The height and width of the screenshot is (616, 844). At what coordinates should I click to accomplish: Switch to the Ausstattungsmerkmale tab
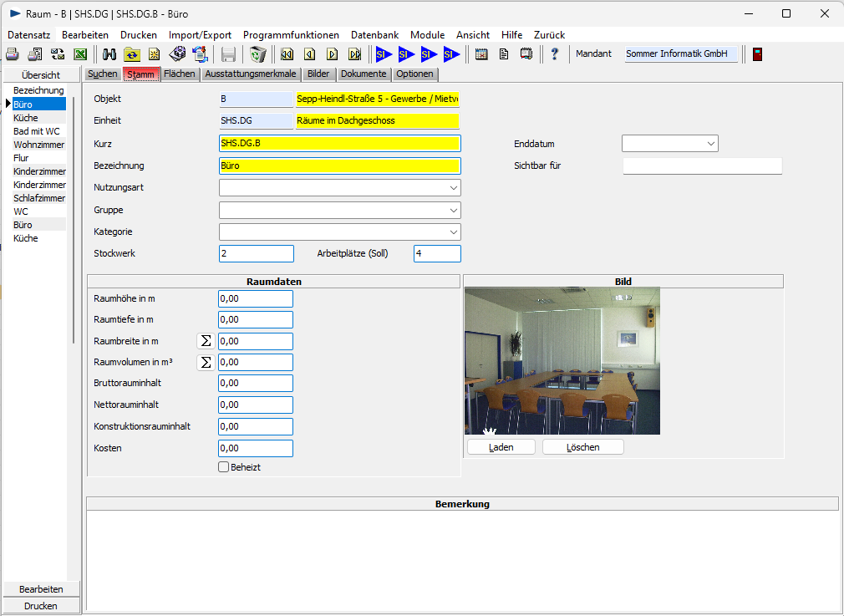(x=251, y=74)
